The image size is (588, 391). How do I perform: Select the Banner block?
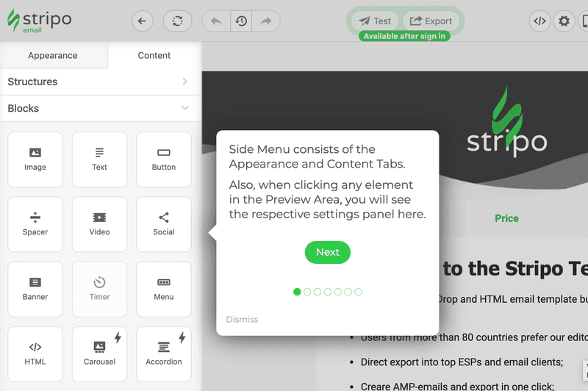tap(35, 288)
